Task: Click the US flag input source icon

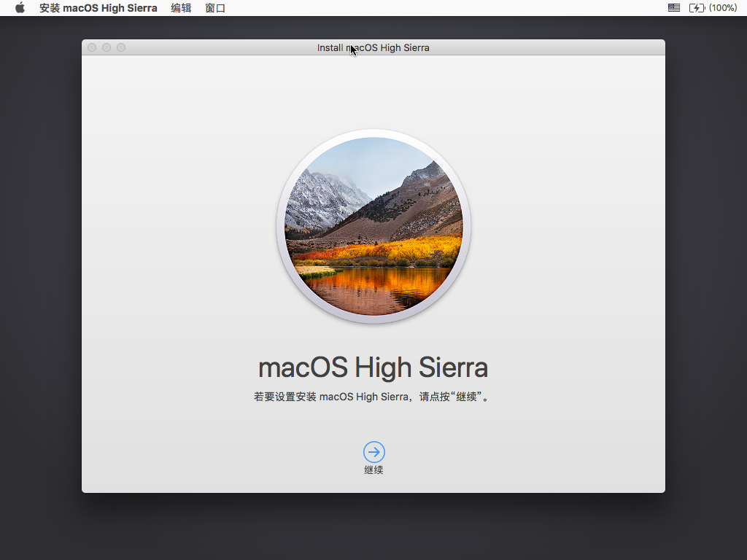Action: (x=673, y=8)
